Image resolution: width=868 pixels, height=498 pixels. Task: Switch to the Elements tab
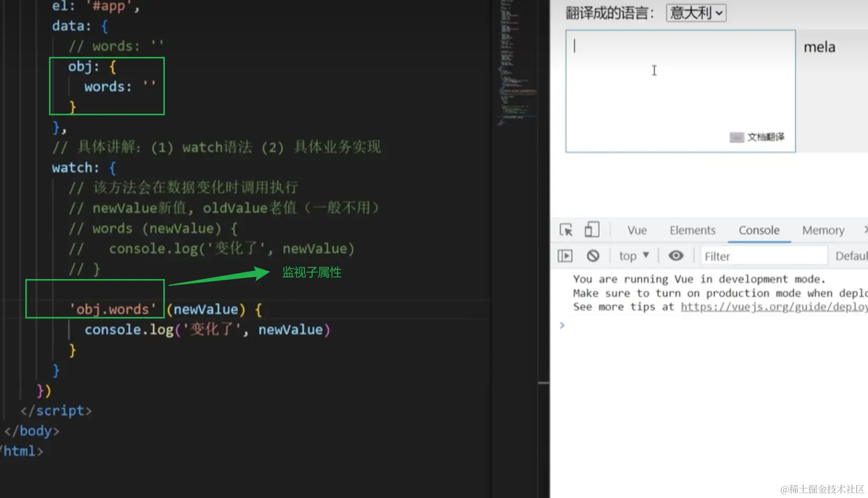pos(692,230)
